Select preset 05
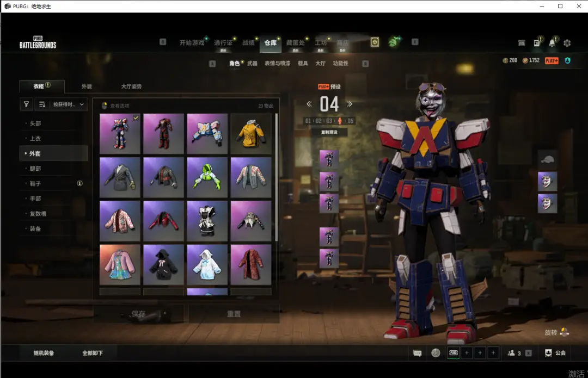 [350, 121]
